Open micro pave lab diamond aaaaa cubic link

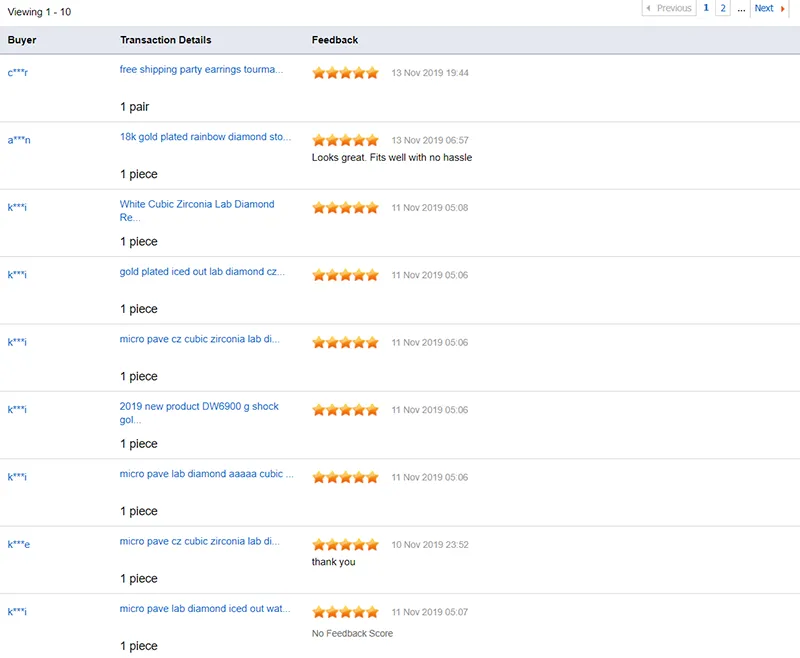pyautogui.click(x=207, y=474)
